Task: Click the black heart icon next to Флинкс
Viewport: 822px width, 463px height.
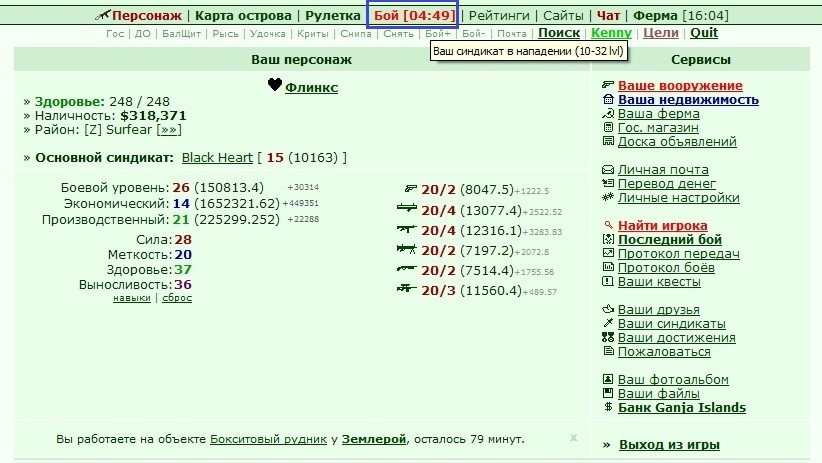Action: click(275, 84)
